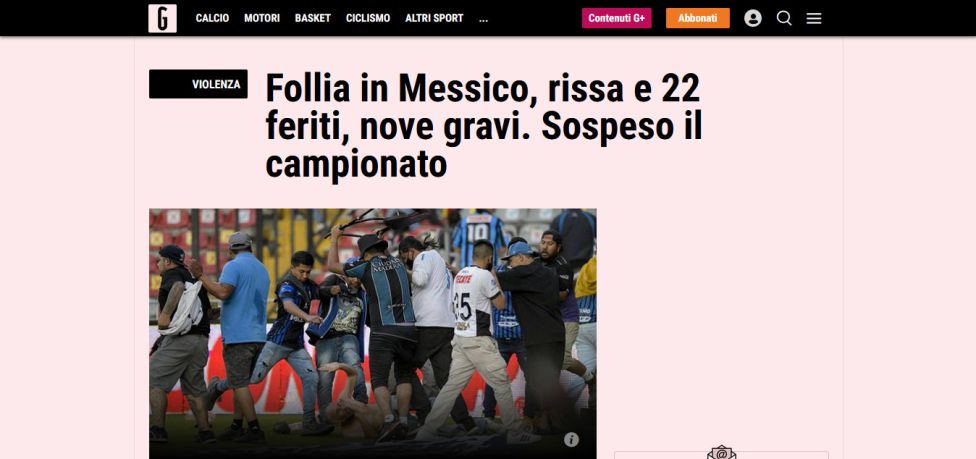
Task: Click the Follia in Messico headline
Action: pos(484,126)
